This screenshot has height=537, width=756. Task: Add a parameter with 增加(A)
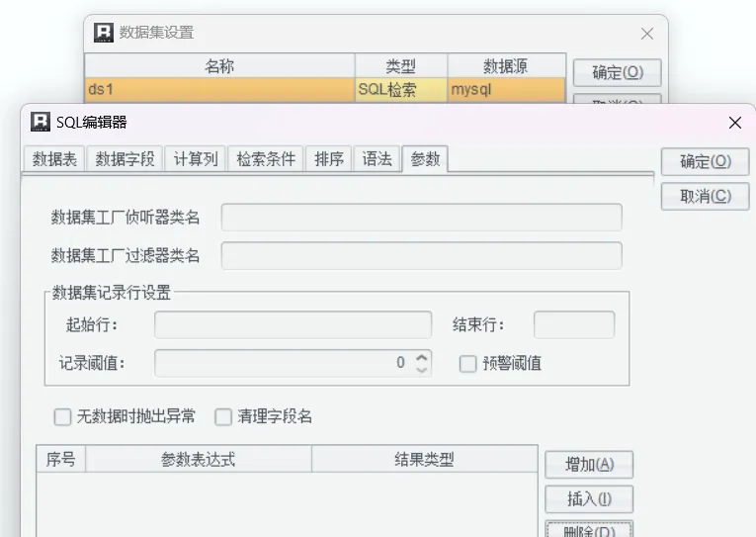click(589, 465)
